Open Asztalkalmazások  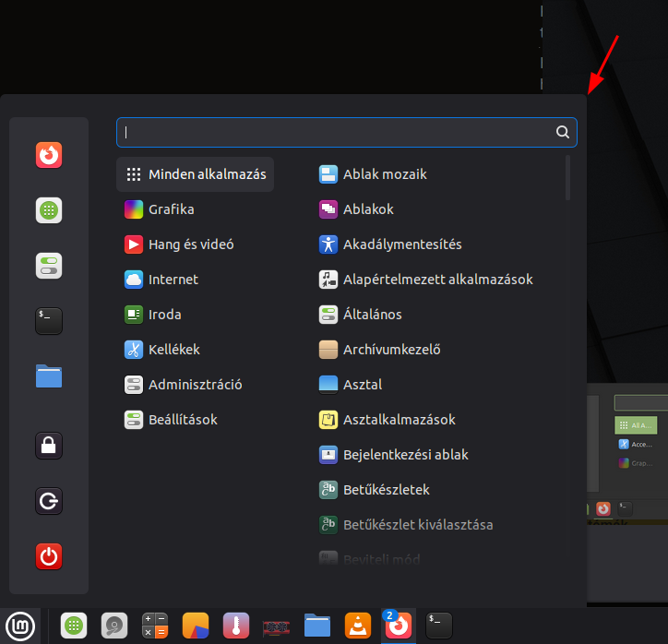point(387,420)
